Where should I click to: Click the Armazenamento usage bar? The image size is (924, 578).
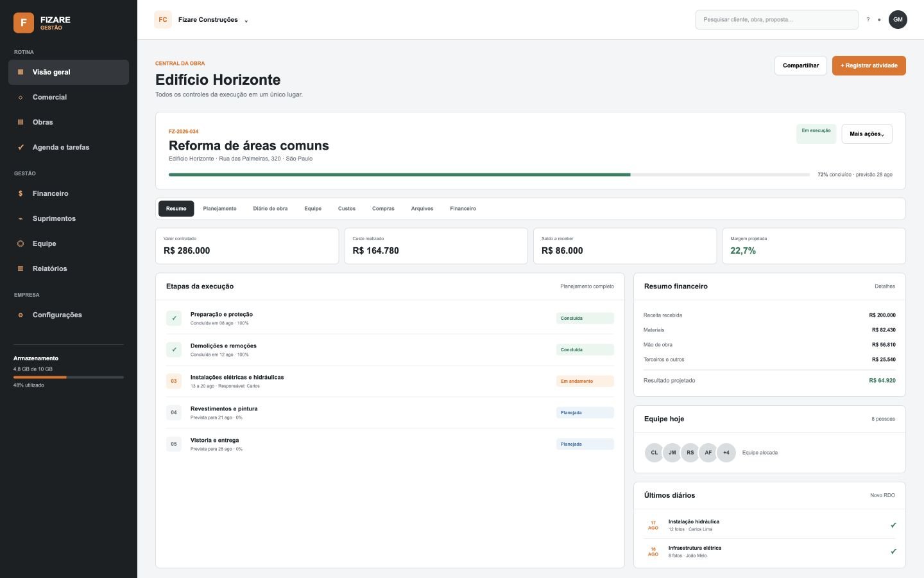(x=69, y=377)
